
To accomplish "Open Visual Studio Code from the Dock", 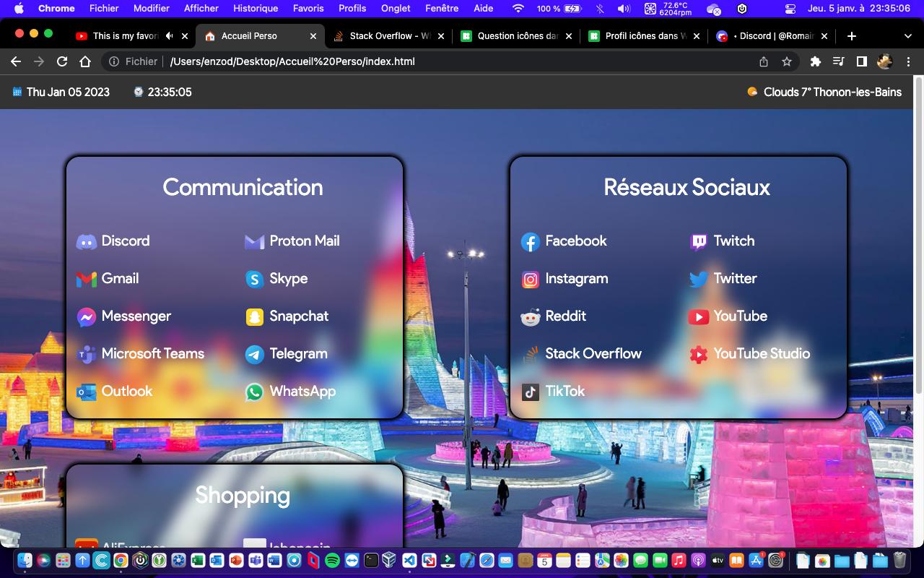I will (409, 560).
